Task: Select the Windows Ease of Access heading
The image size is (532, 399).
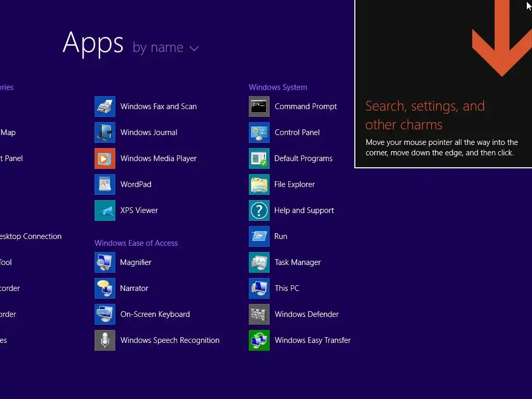Action: (136, 243)
